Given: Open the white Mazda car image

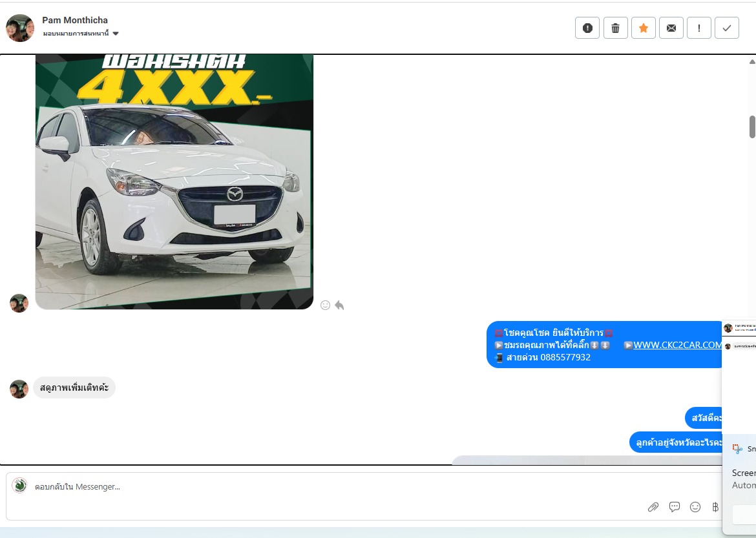Looking at the screenshot, I should click(x=174, y=181).
